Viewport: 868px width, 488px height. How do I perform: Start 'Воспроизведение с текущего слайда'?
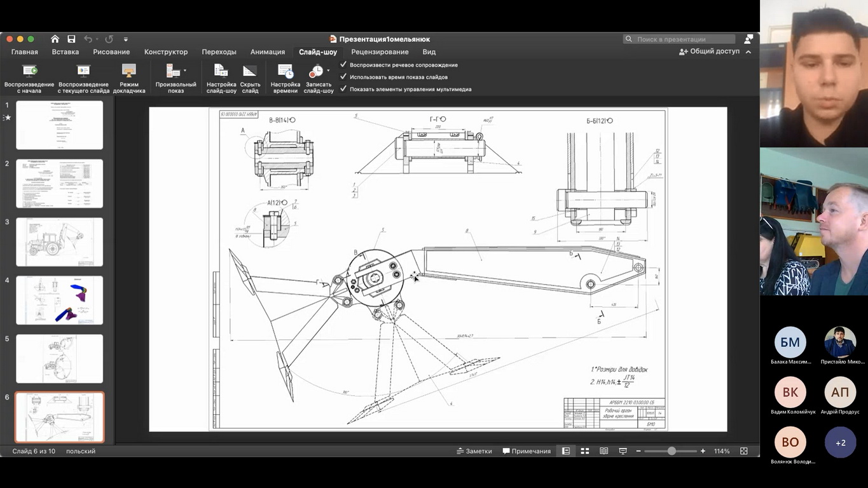point(83,79)
